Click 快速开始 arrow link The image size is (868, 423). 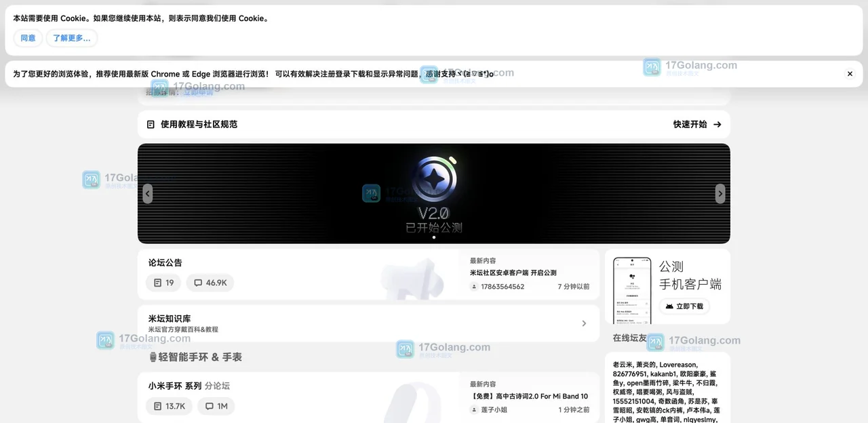[697, 124]
